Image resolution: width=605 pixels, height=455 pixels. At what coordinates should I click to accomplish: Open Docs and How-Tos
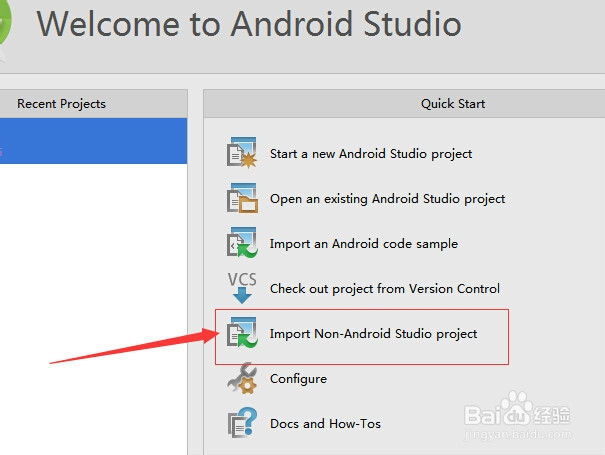click(325, 423)
